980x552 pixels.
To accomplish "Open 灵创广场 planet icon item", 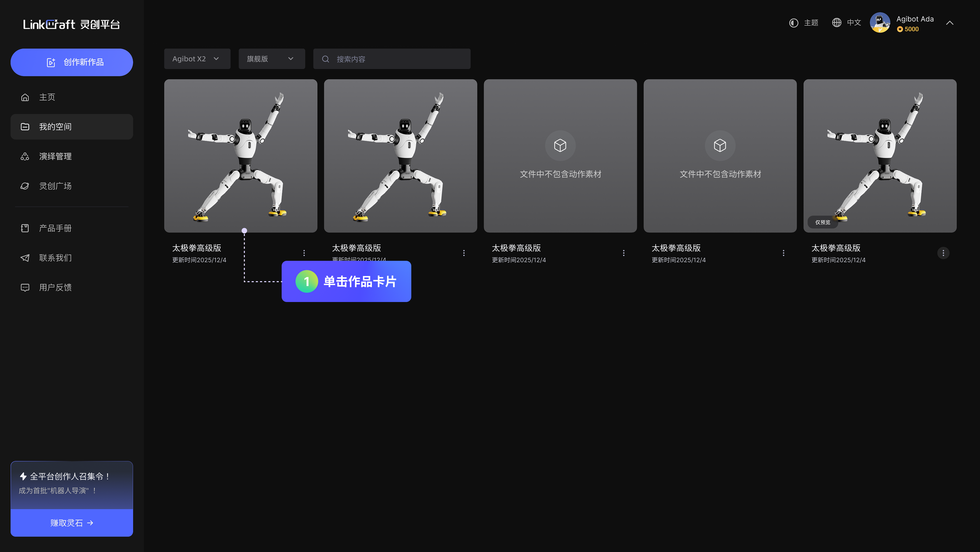I will [25, 186].
